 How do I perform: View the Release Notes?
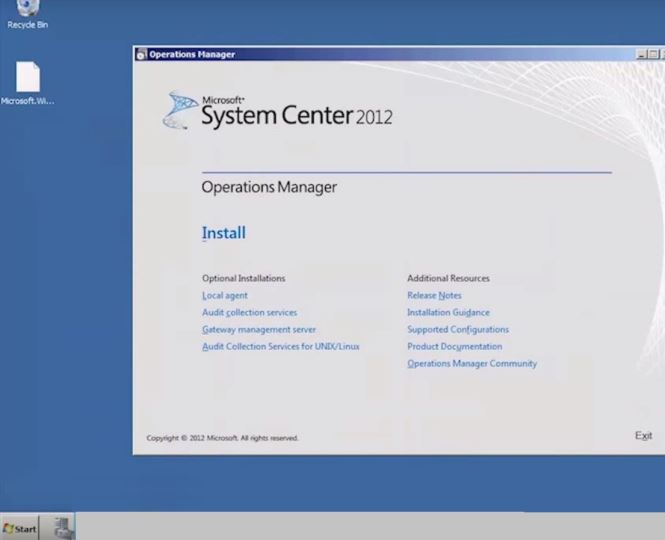[x=434, y=296]
